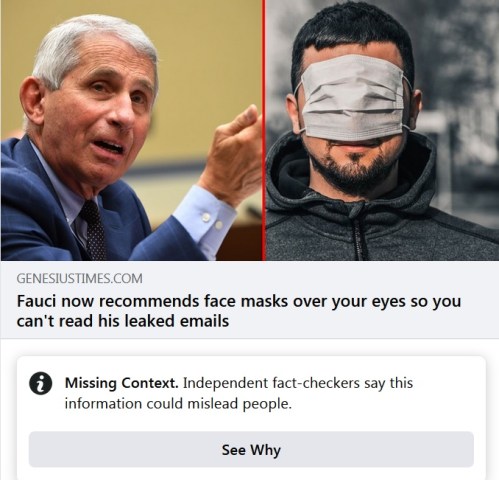Image resolution: width=499 pixels, height=480 pixels.
Task: Click the "information could mislead people." line
Action: point(178,404)
